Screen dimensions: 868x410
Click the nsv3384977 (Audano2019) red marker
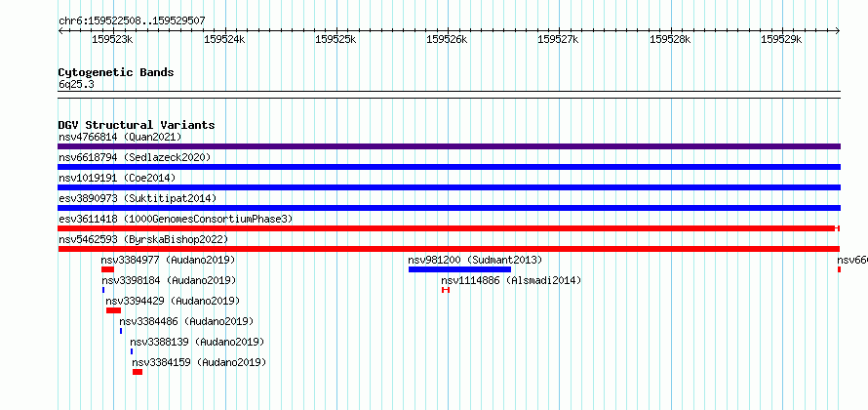pyautogui.click(x=107, y=269)
